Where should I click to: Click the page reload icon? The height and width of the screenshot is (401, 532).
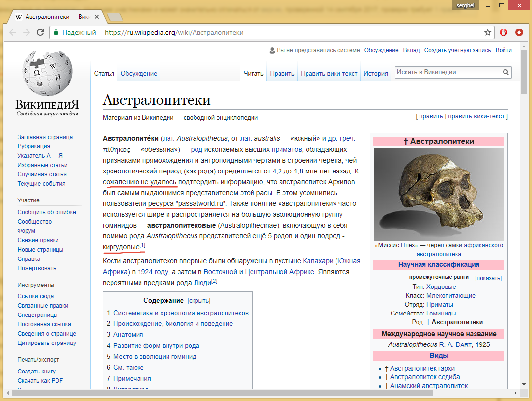(x=40, y=33)
